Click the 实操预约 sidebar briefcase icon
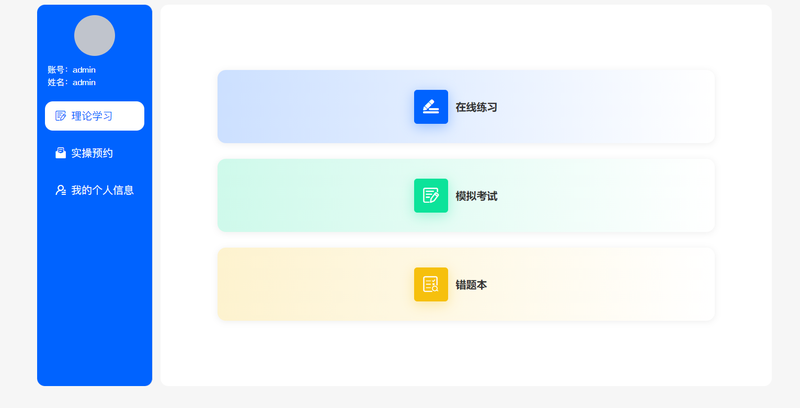Viewport: 800px width, 408px height. [61, 153]
